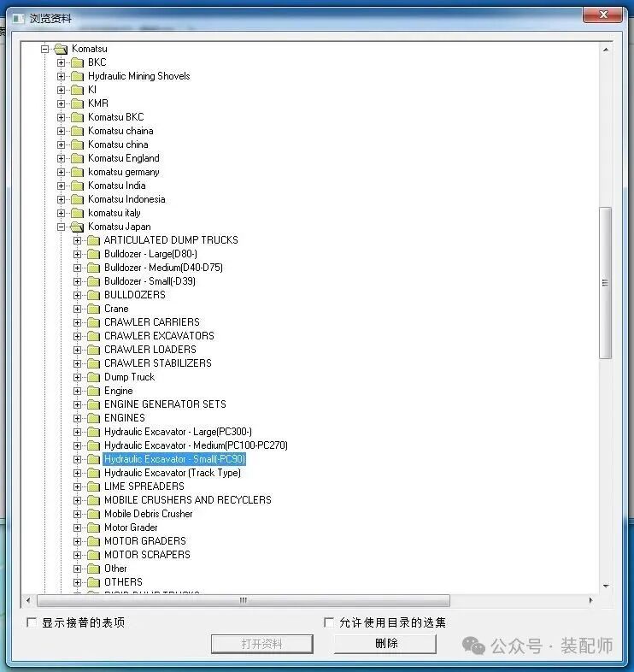Click the folder icon beside Crane
Screen dimensions: 634x672
pos(93,309)
